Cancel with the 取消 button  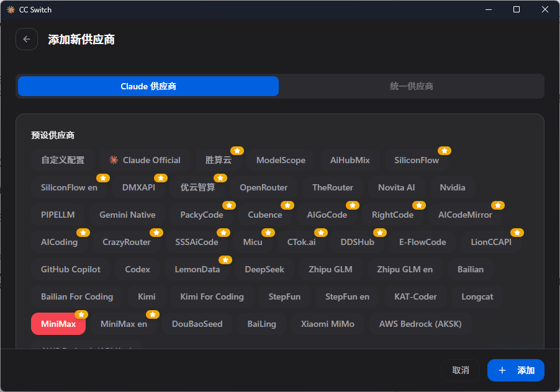(x=461, y=370)
